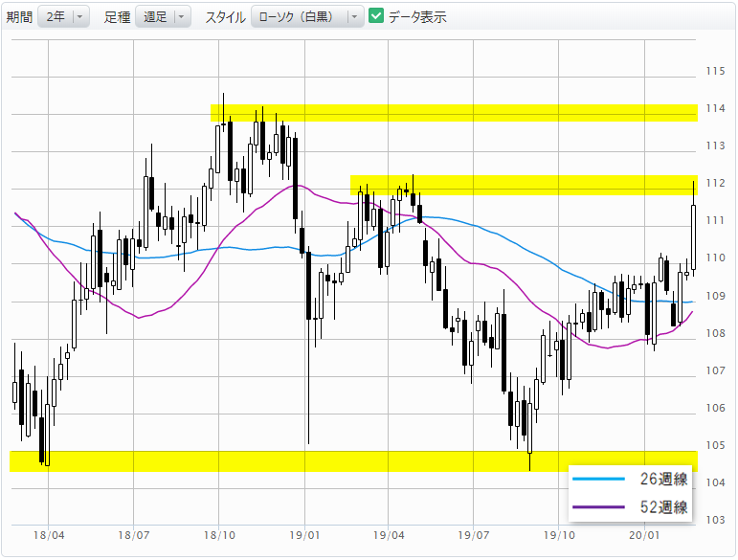
Task: Click the 19/01 date axis label
Action: pyautogui.click(x=304, y=535)
